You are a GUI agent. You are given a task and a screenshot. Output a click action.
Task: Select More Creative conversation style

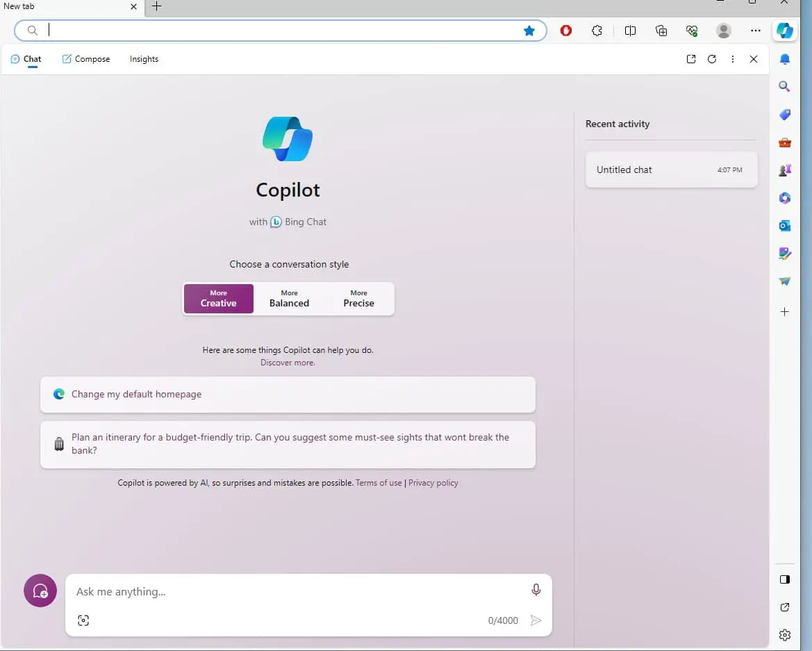[x=219, y=299]
